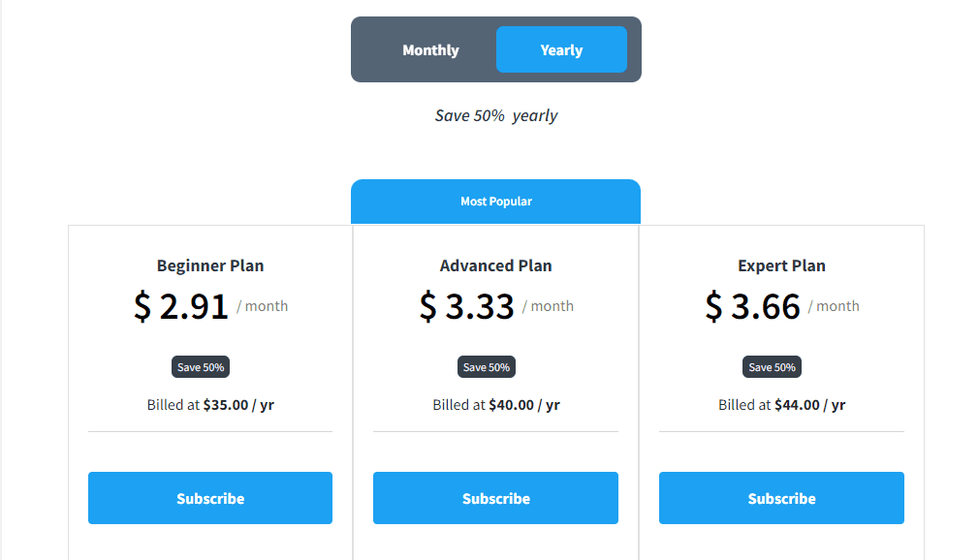Subscribe to the Expert Plan
Screen dimensions: 979x560
click(781, 498)
